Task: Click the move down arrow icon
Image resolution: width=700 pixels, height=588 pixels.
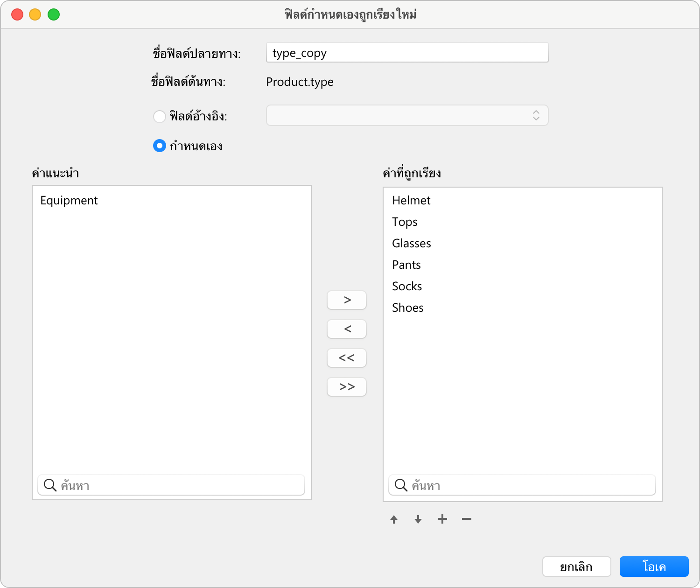Action: [x=418, y=519]
